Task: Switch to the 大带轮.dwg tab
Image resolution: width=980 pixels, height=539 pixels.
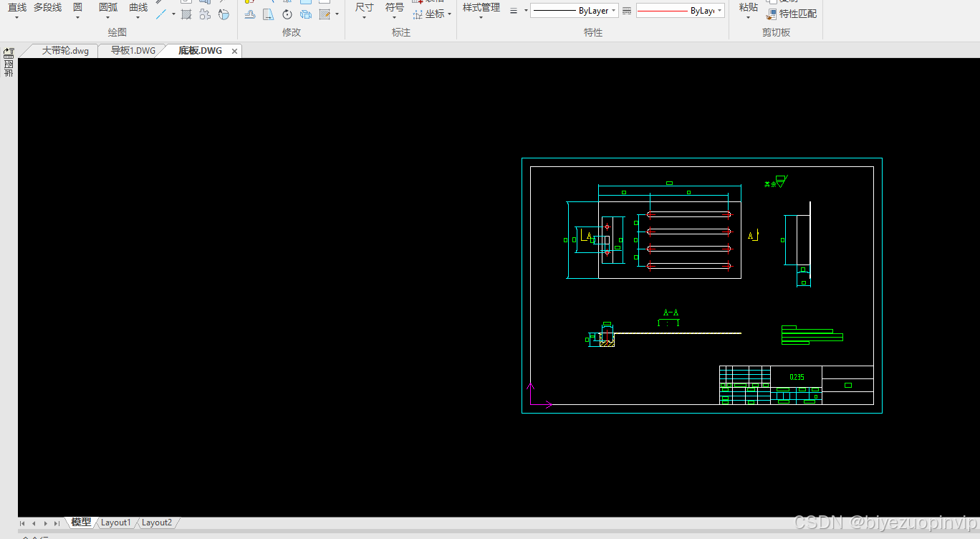Action: 65,51
